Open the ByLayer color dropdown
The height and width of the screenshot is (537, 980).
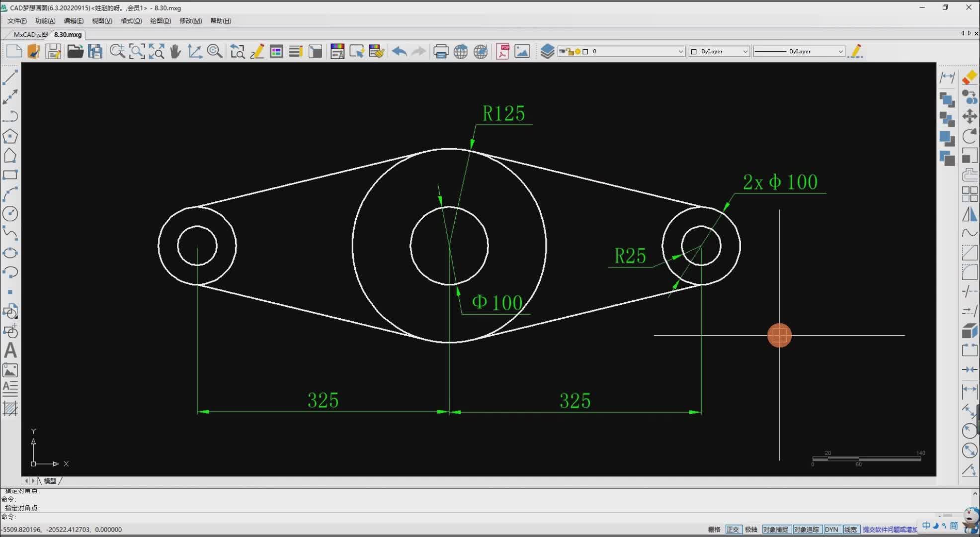(x=745, y=52)
